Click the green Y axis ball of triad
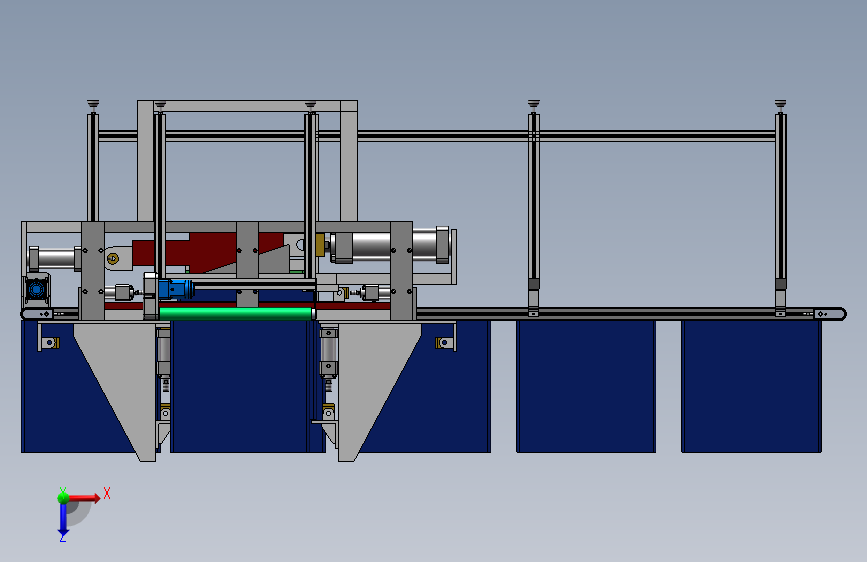This screenshot has width=867, height=562. tap(63, 497)
